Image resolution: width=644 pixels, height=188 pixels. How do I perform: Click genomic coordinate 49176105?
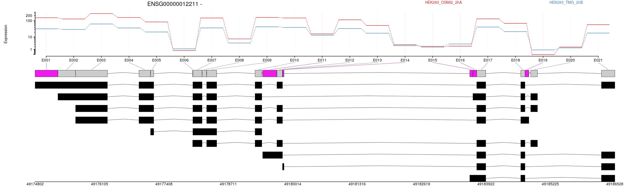tap(100, 184)
